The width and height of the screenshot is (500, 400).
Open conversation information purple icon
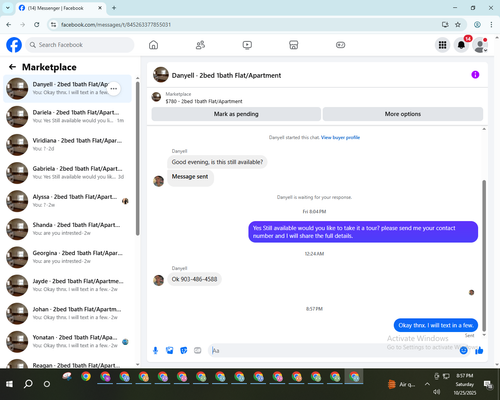tap(475, 75)
